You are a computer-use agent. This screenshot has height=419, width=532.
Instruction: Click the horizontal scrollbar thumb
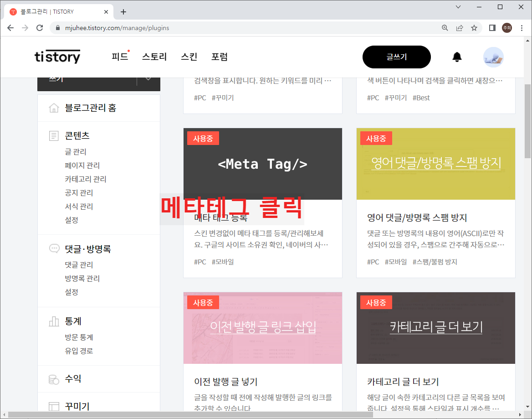click(x=191, y=414)
